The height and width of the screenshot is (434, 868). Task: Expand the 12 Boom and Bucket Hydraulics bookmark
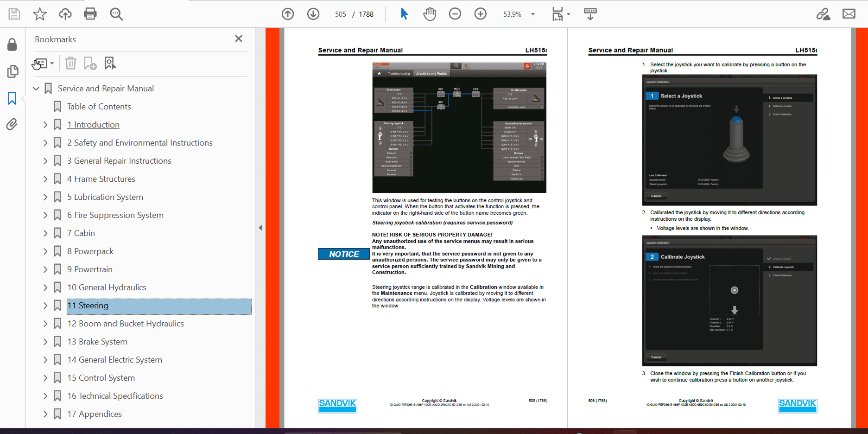(45, 324)
